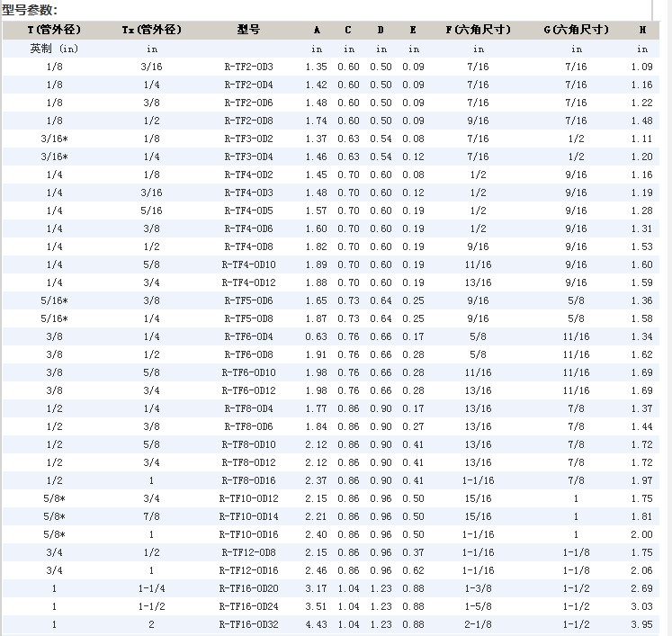Select model cell R-TF4-OD8
672x636 pixels.
(248, 246)
